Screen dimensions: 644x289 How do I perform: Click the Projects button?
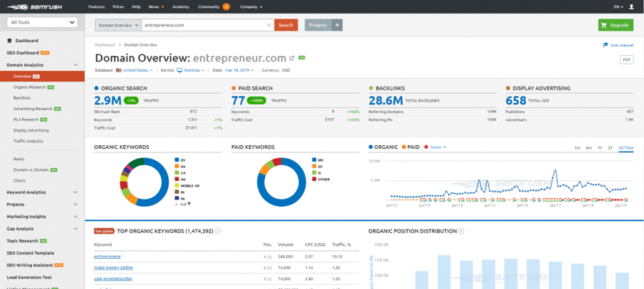[x=318, y=25]
